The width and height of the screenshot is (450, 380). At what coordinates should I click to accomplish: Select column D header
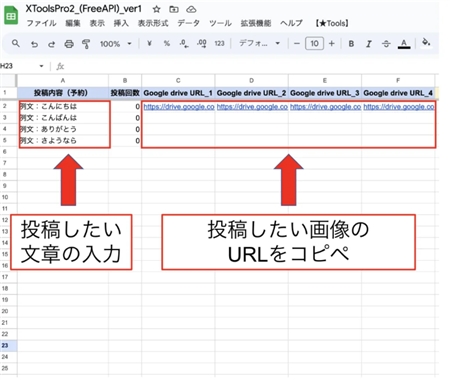coord(251,80)
